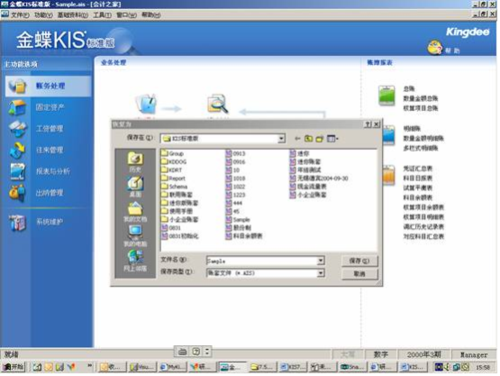The image size is (500, 376).
Task: Open the 核算项目余额表 report link
Action: (x=424, y=208)
